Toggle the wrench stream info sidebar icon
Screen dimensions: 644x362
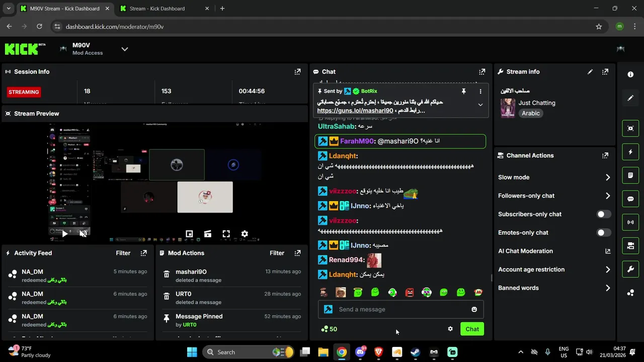point(630,269)
